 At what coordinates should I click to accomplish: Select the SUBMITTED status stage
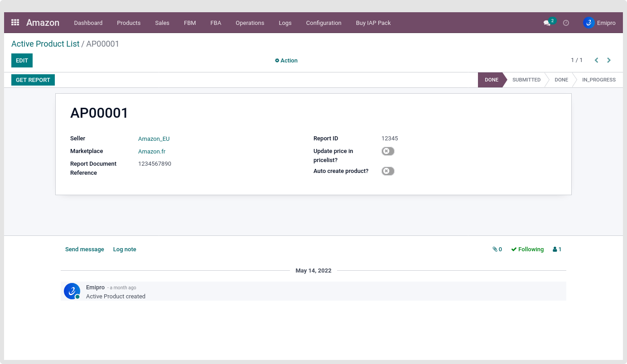pyautogui.click(x=526, y=80)
